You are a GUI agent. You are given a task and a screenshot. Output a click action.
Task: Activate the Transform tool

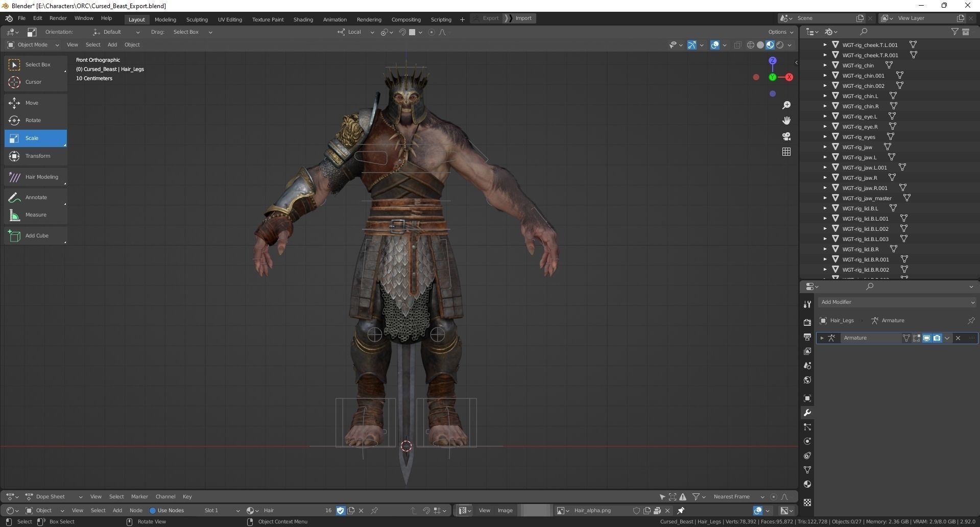(36, 156)
